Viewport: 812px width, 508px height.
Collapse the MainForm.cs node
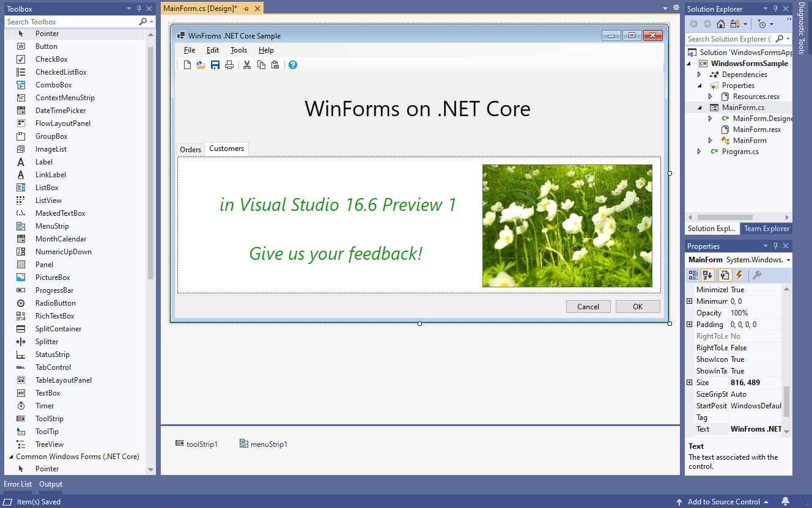click(699, 108)
